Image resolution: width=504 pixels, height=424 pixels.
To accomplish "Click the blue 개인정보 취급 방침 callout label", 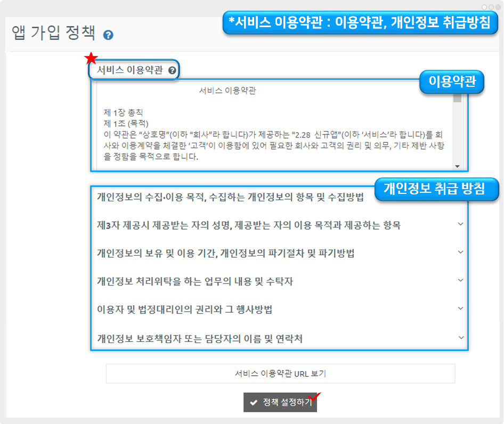I will pos(436,189).
